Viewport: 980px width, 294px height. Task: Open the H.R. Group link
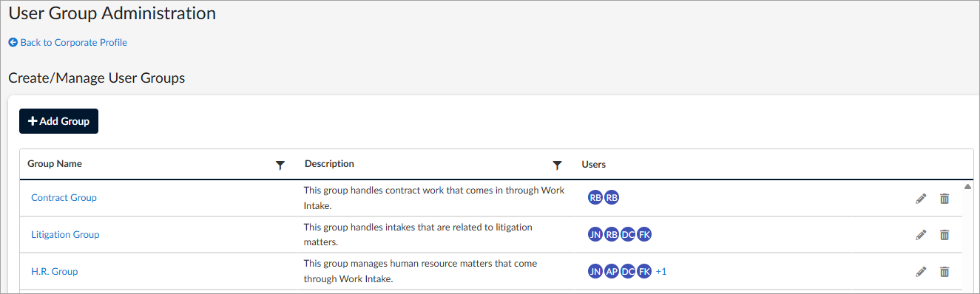click(55, 271)
